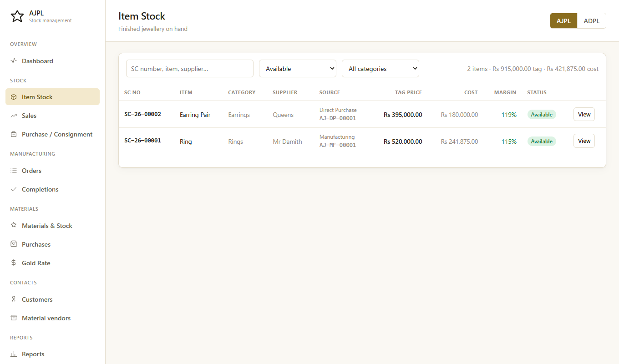619x364 pixels.
Task: Click the Orders list icon
Action: click(14, 171)
